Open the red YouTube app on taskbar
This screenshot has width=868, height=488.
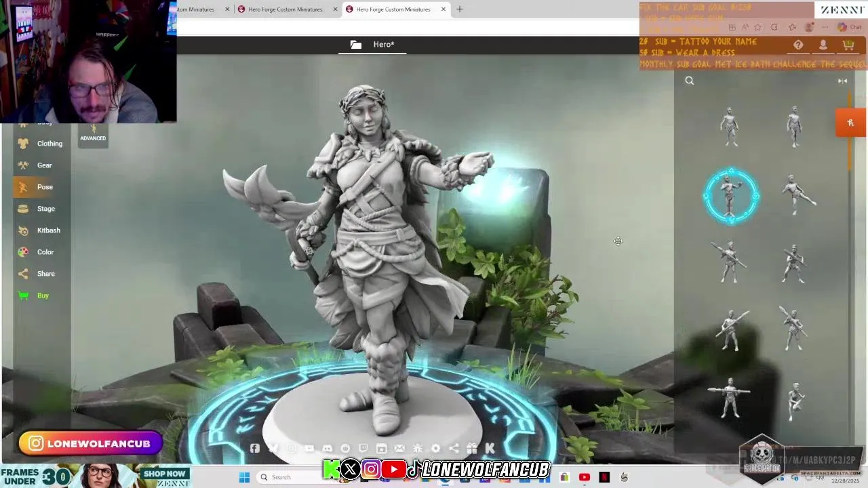coord(585,477)
